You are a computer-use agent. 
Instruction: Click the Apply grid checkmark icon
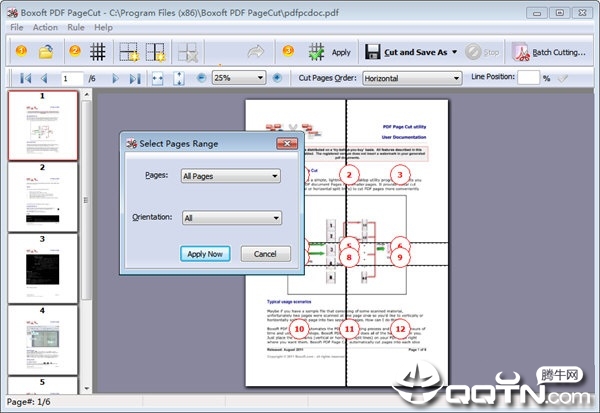(316, 52)
